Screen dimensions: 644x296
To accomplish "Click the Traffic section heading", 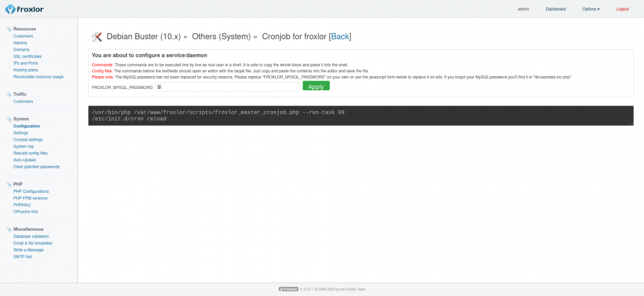I will point(20,95).
